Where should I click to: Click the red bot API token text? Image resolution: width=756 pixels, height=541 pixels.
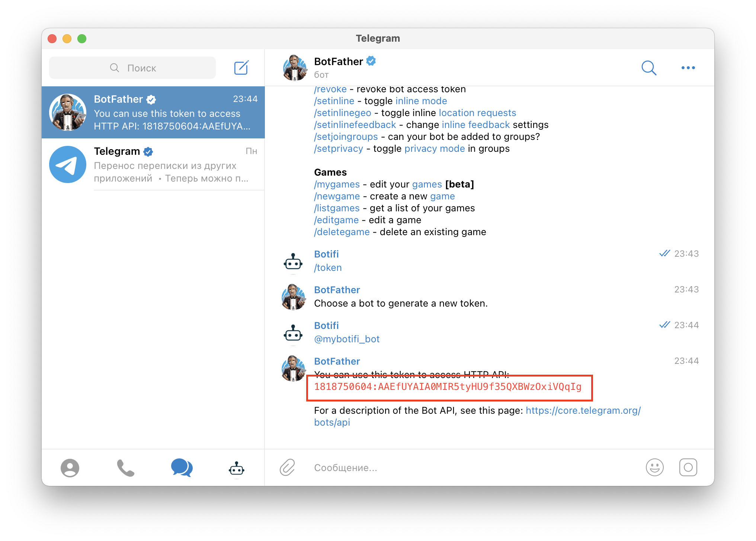pyautogui.click(x=448, y=387)
